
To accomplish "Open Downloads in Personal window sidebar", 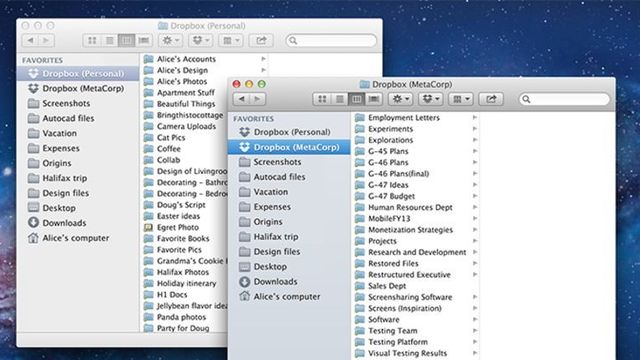I will [x=78, y=223].
